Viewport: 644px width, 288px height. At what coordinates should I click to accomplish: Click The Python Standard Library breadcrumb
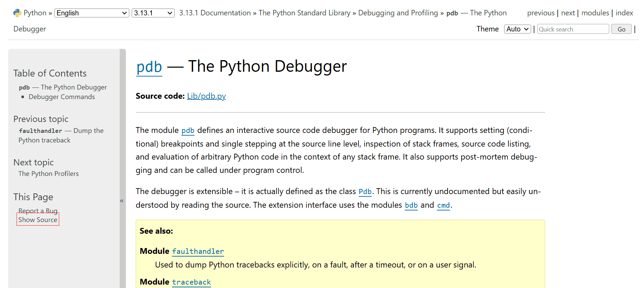pos(304,13)
